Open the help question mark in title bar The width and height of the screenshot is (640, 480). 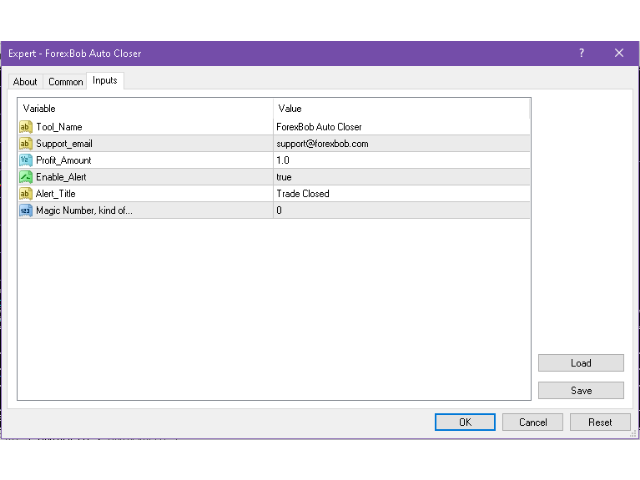[582, 53]
